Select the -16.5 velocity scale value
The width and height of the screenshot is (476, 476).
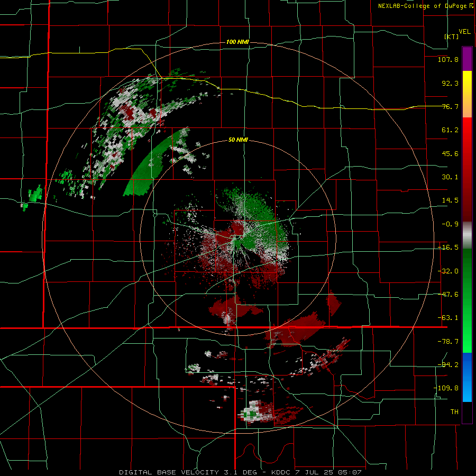tap(448, 248)
